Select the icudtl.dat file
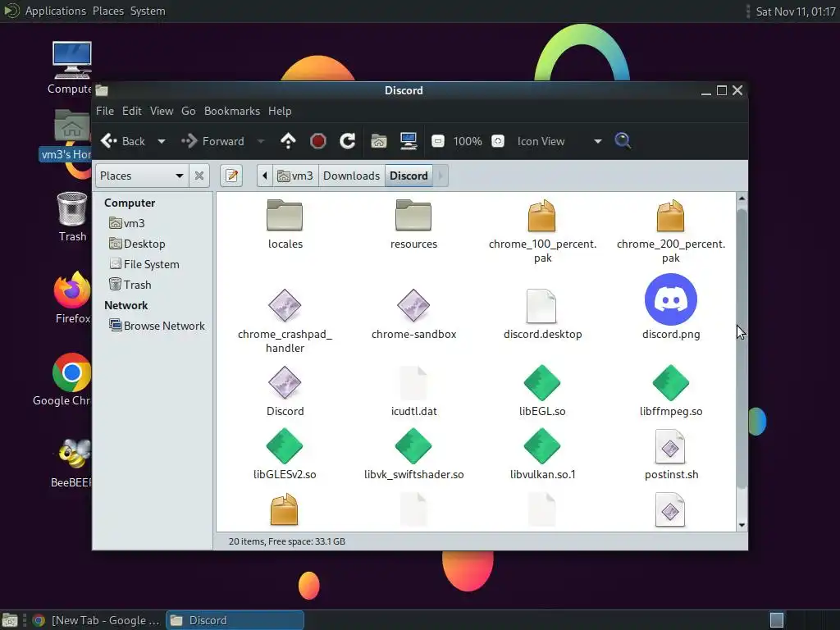The width and height of the screenshot is (840, 630). [x=413, y=391]
